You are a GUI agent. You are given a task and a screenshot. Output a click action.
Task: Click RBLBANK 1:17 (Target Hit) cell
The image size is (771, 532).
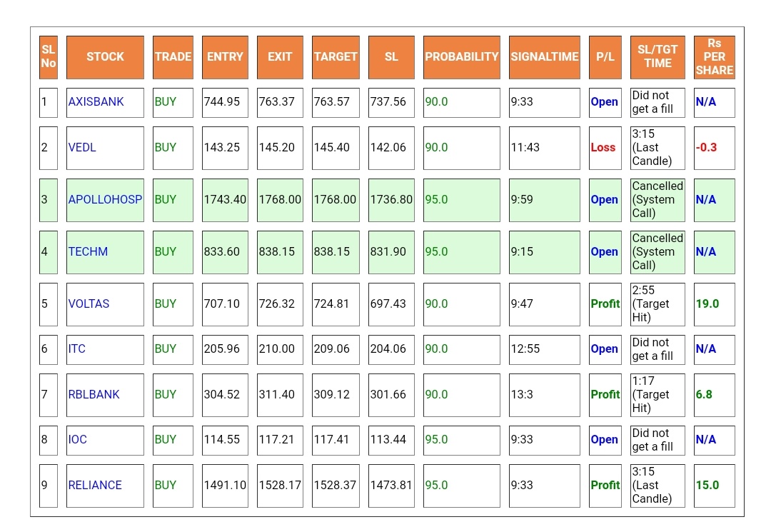[657, 395]
